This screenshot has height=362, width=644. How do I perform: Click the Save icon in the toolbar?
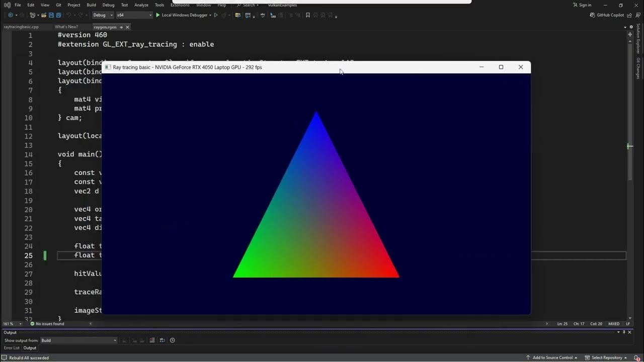click(x=51, y=15)
